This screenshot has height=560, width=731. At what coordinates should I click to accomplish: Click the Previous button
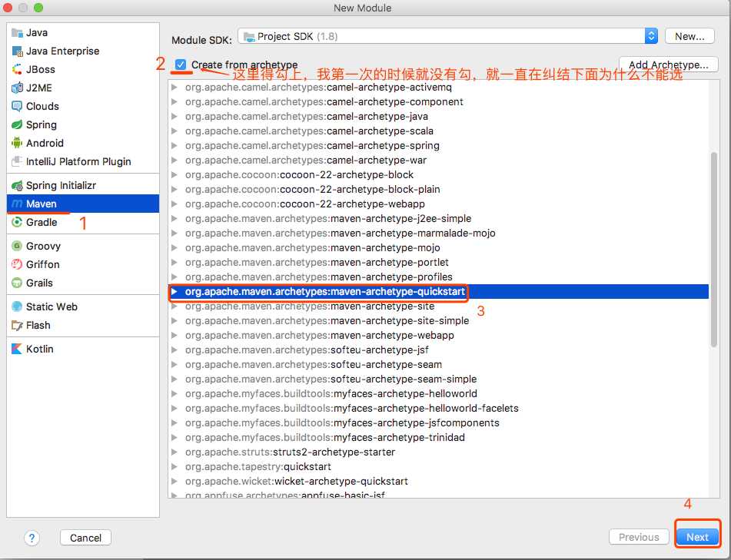[x=639, y=537]
